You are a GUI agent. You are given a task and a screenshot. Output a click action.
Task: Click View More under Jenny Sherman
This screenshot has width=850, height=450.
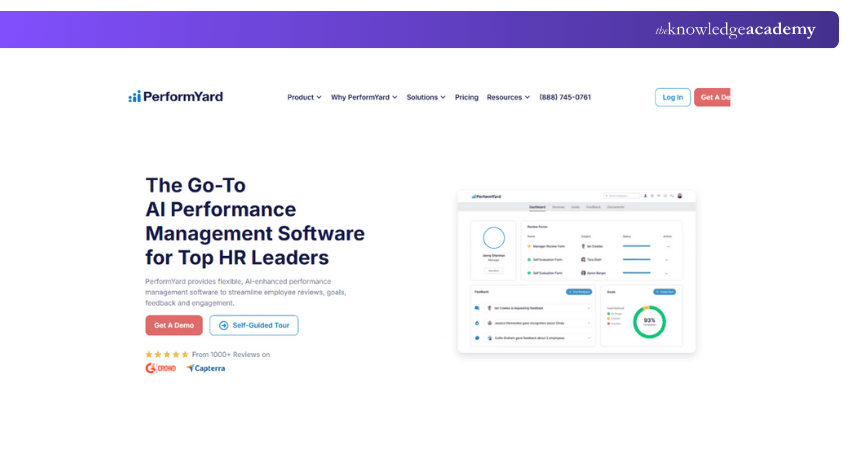494,271
